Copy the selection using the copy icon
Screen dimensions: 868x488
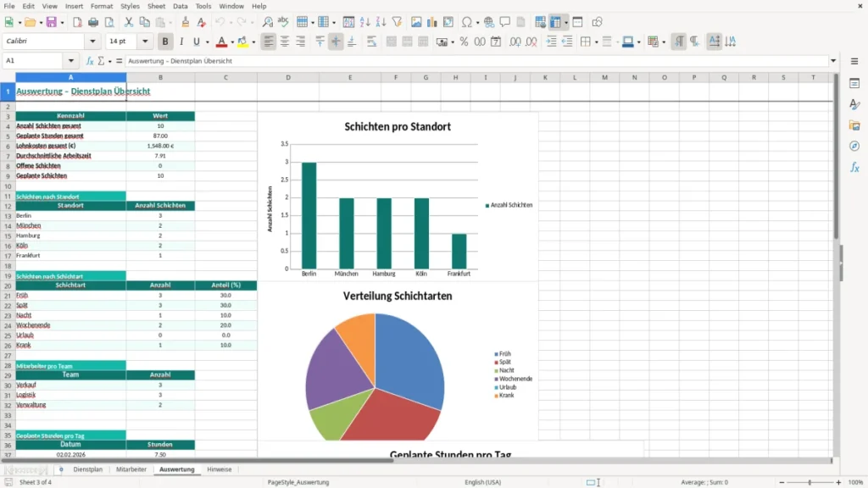coord(144,22)
